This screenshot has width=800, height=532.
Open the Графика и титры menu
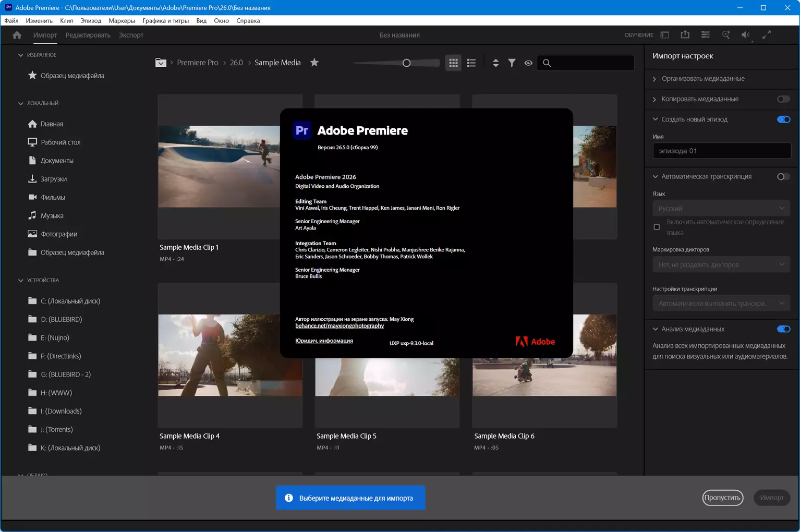click(166, 21)
